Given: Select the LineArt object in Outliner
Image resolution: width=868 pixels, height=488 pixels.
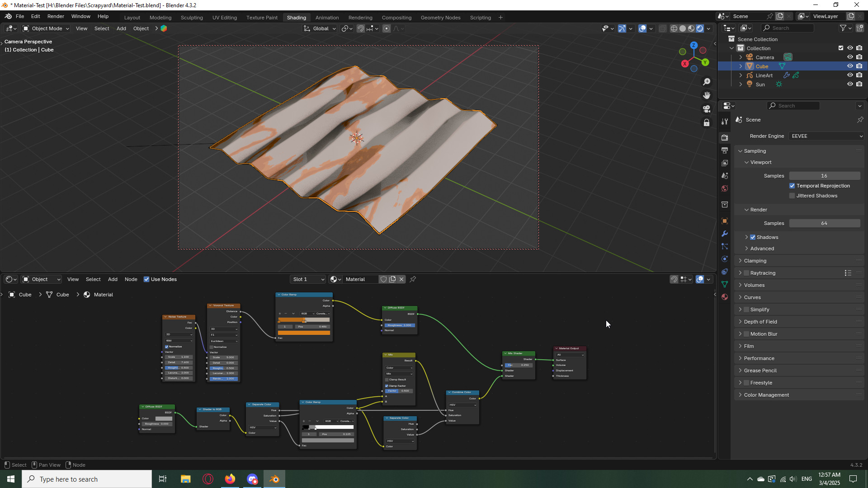Looking at the screenshot, I should (x=764, y=75).
